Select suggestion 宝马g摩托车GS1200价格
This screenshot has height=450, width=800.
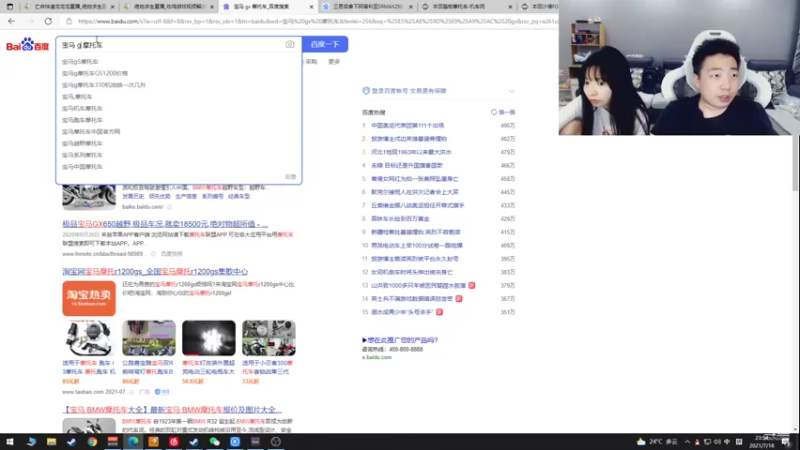(x=95, y=73)
